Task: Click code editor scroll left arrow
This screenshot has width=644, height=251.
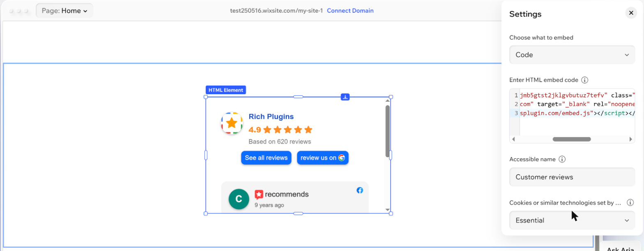Action: point(513,139)
